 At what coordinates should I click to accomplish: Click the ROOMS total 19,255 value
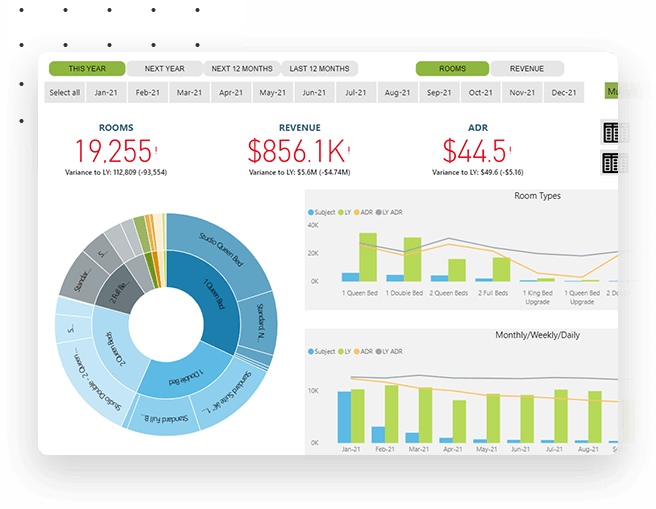point(113,151)
